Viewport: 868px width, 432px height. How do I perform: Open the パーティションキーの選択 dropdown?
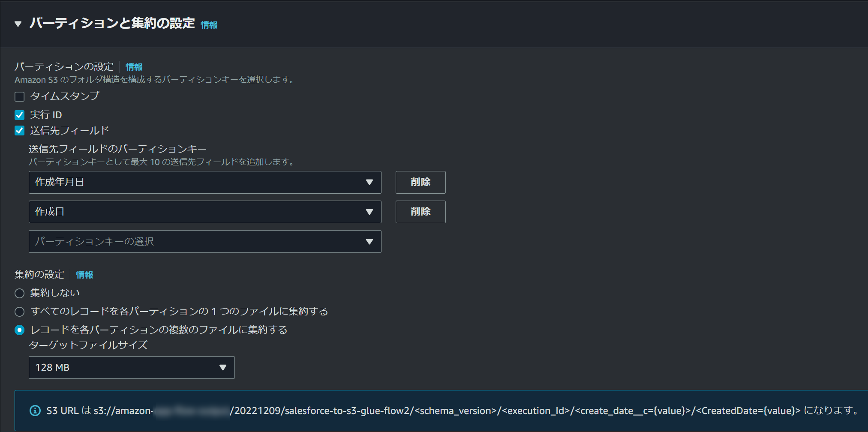205,241
